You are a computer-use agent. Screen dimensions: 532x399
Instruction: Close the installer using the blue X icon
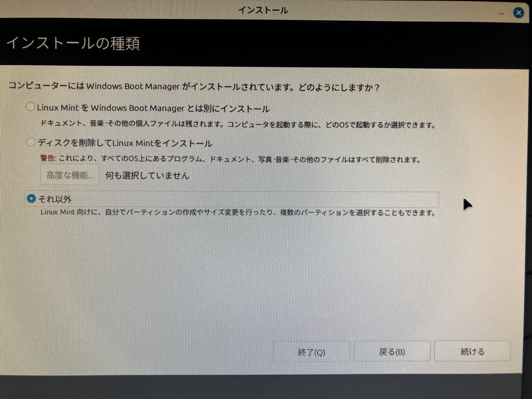tap(518, 13)
